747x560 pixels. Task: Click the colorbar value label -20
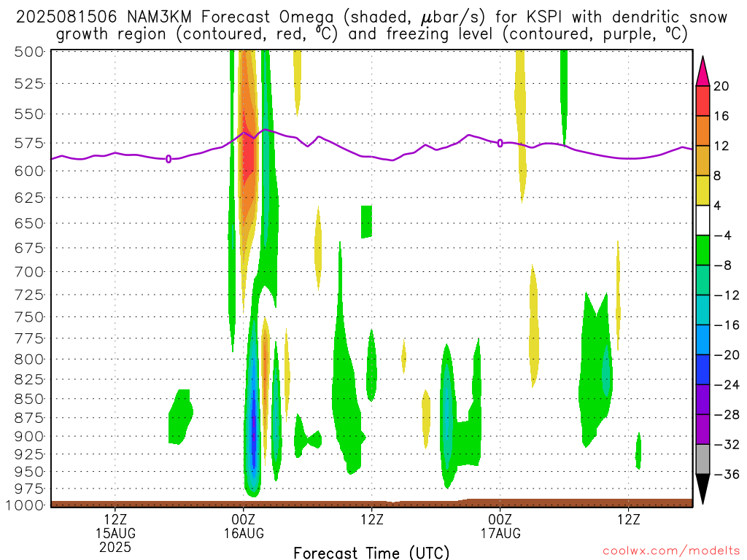[727, 355]
